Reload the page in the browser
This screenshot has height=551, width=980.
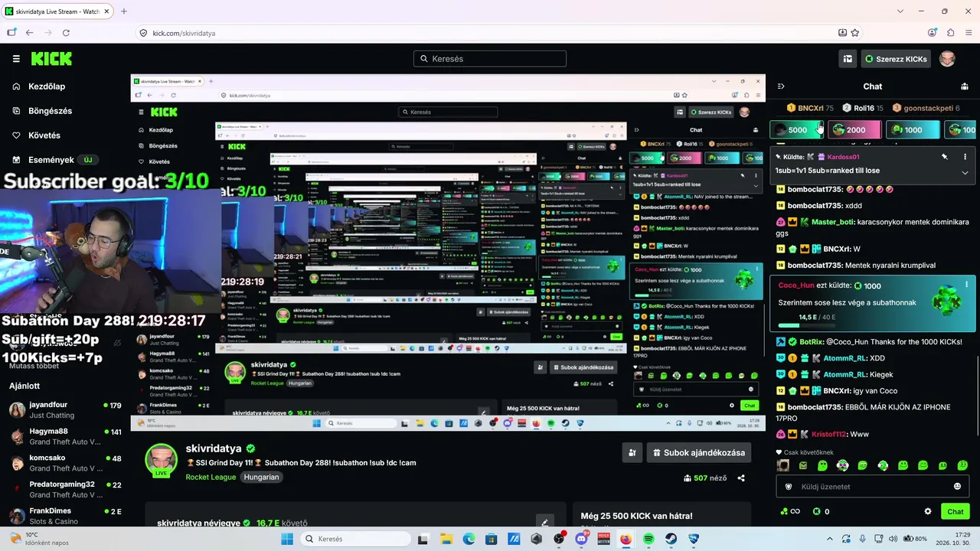coord(66,33)
